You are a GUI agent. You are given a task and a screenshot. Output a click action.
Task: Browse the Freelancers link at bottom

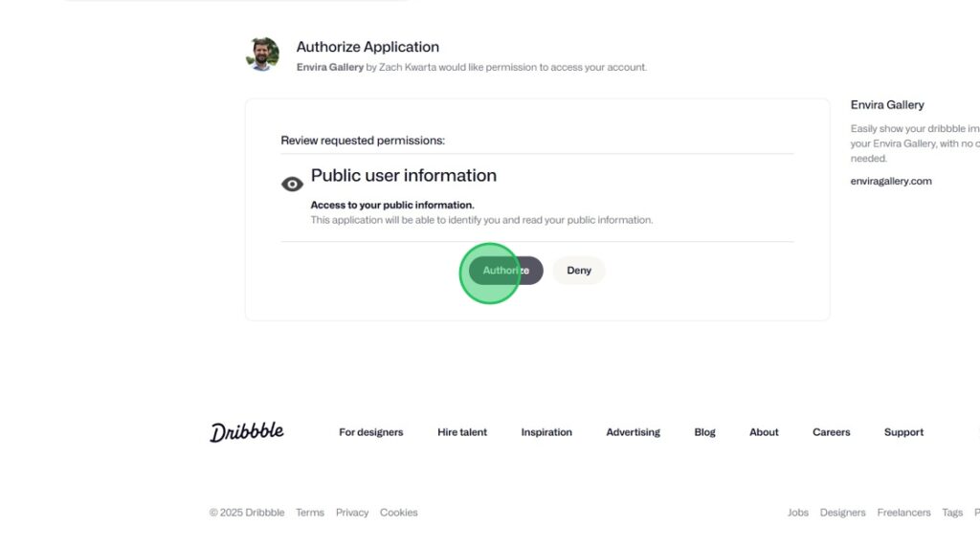[x=903, y=513]
